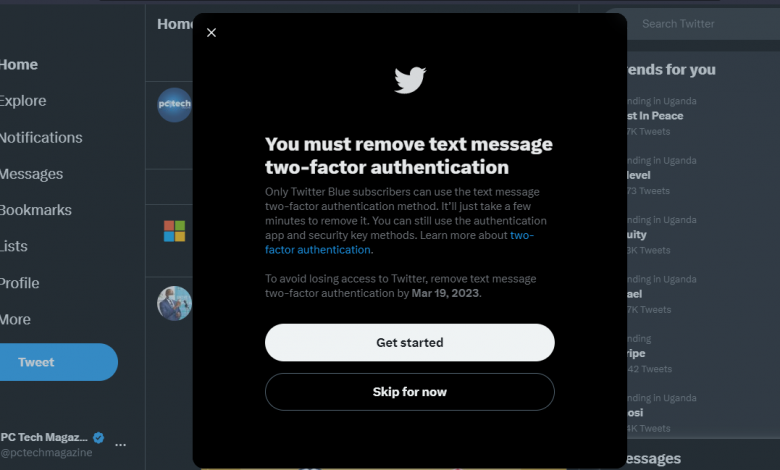Go to Explore in sidebar
Screen dimensions: 780x470
tap(23, 101)
